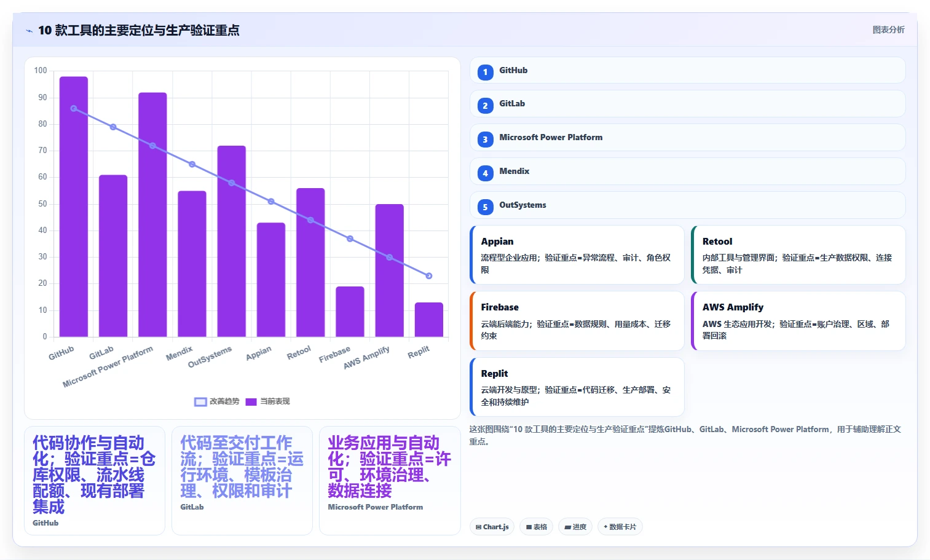Click the 进度 tag
Viewport: 930px width, 560px height.
[x=575, y=527]
